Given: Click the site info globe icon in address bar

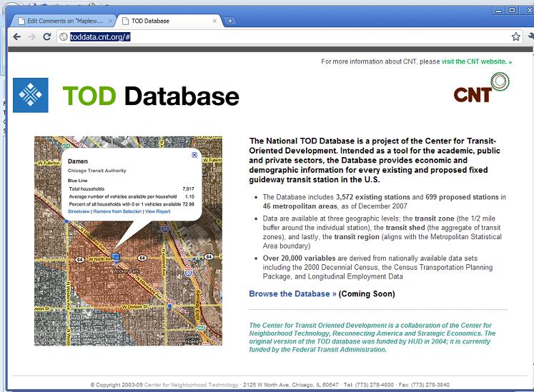Looking at the screenshot, I should point(64,36).
